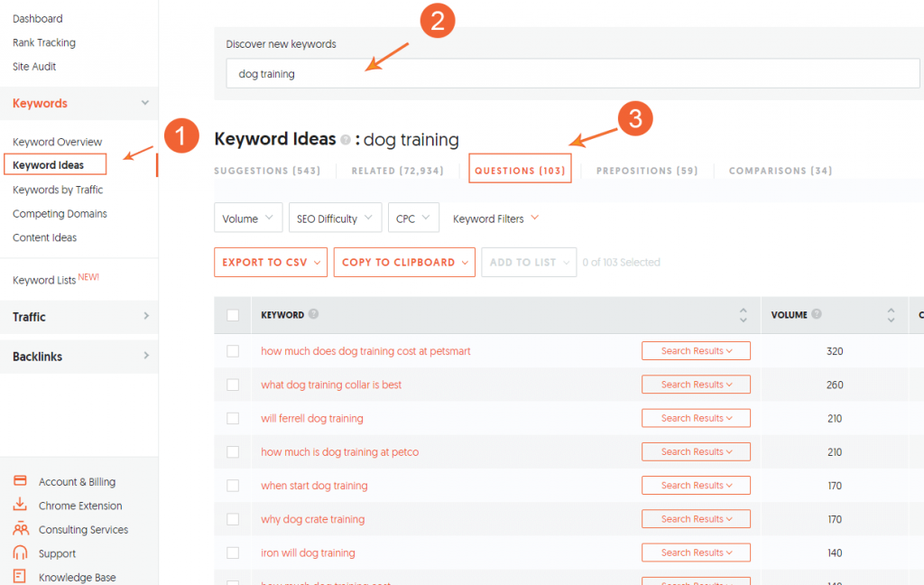Go to Content Ideas
This screenshot has height=585, width=924.
(45, 237)
